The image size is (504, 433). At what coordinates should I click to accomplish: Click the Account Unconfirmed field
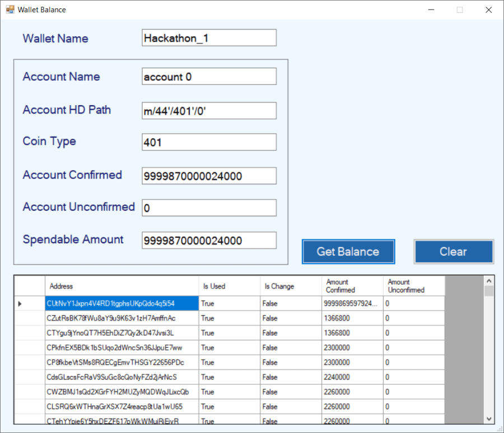tap(208, 208)
